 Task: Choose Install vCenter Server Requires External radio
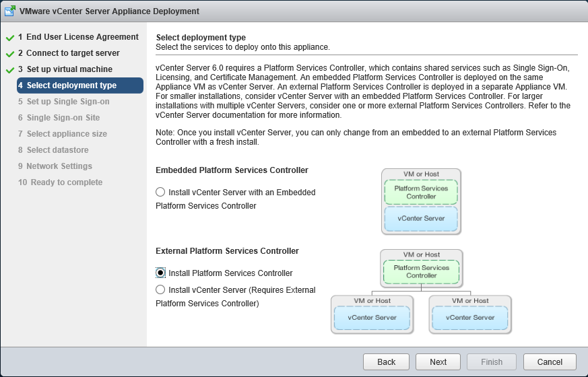[x=160, y=290]
